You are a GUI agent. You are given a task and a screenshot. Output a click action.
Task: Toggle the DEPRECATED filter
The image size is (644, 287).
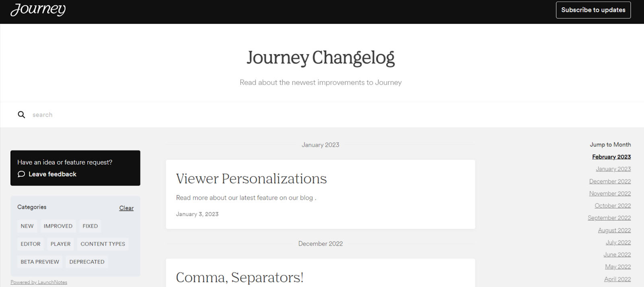[87, 262]
